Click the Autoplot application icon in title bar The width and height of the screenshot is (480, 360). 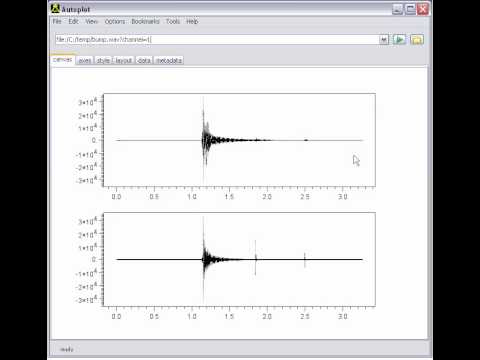[x=55, y=9]
